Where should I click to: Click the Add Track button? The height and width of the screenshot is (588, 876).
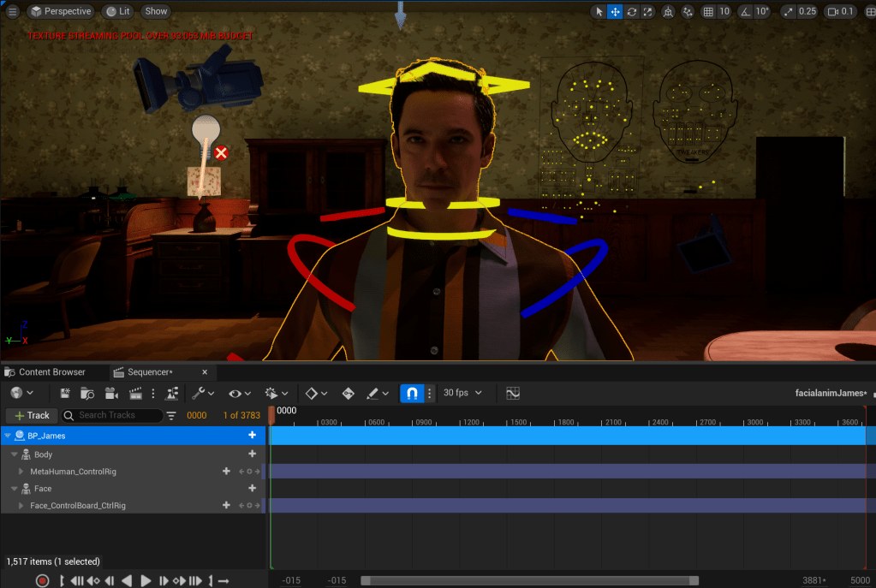click(x=32, y=415)
